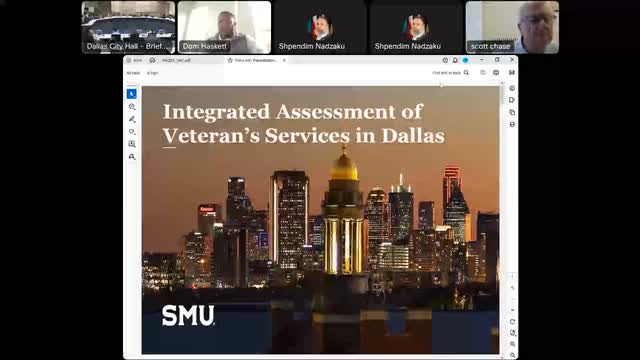This screenshot has height=360, width=640.
Task: Select the arrow selection tool in left toolbar
Action: tap(131, 94)
